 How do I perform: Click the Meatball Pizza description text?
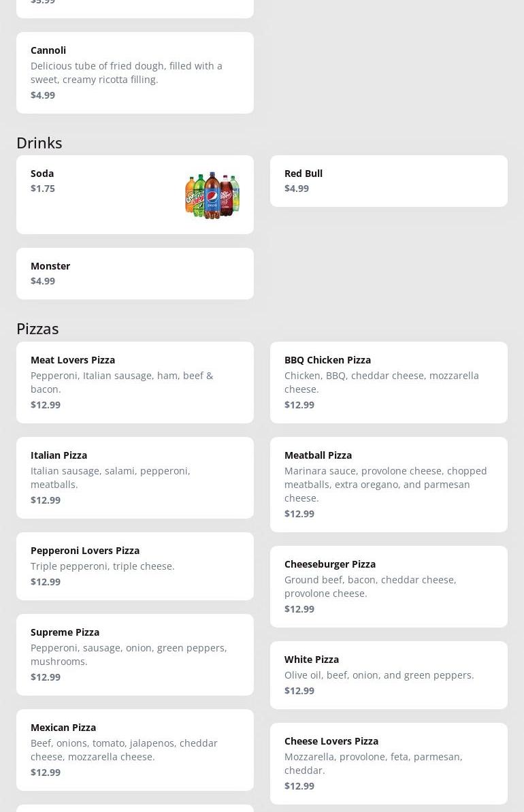pos(385,484)
